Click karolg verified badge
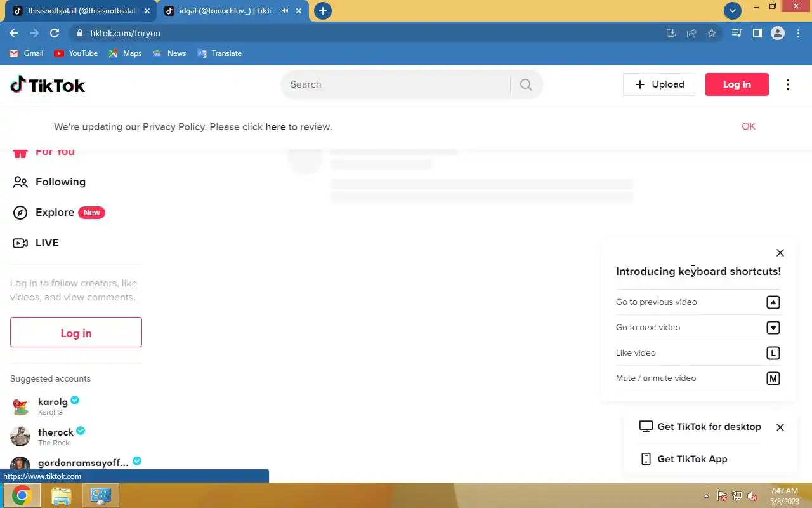812x508 pixels. tap(75, 400)
